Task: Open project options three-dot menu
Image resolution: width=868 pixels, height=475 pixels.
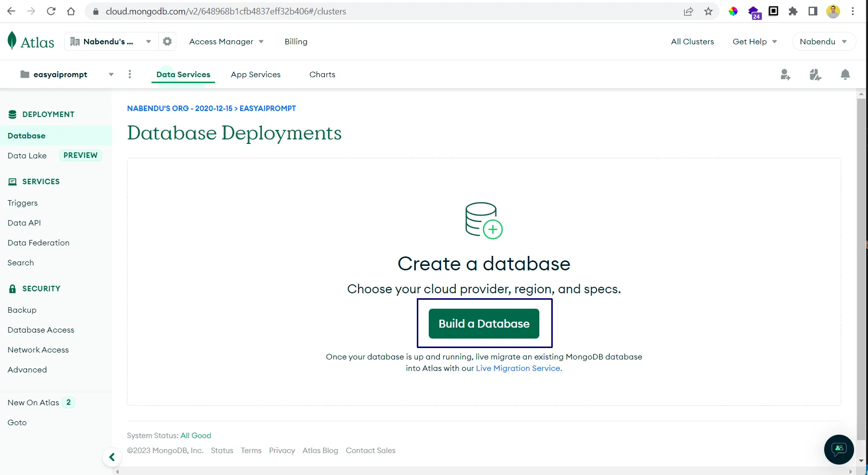Action: point(130,74)
